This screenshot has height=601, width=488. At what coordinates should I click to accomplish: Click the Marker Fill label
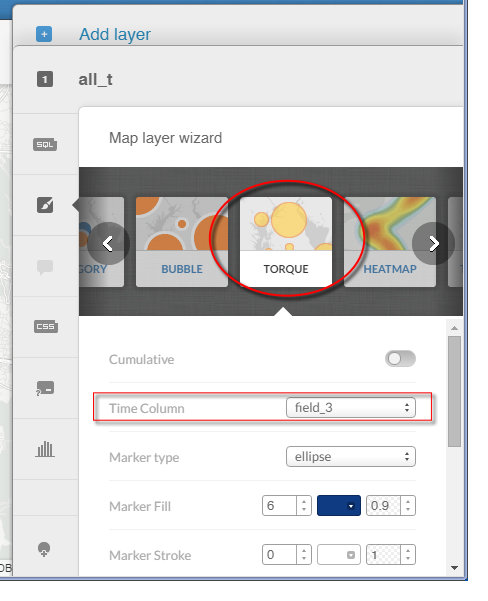(x=140, y=506)
